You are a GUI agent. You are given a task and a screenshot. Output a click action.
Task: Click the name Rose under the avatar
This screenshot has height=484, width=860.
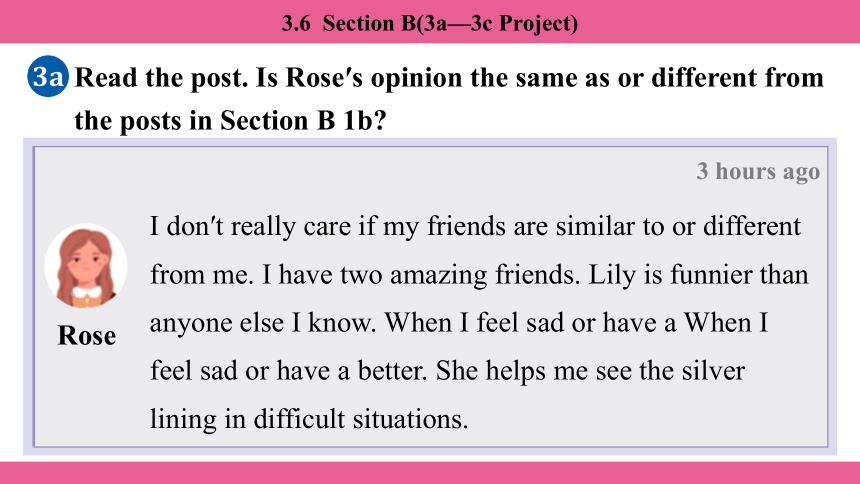[x=87, y=336]
